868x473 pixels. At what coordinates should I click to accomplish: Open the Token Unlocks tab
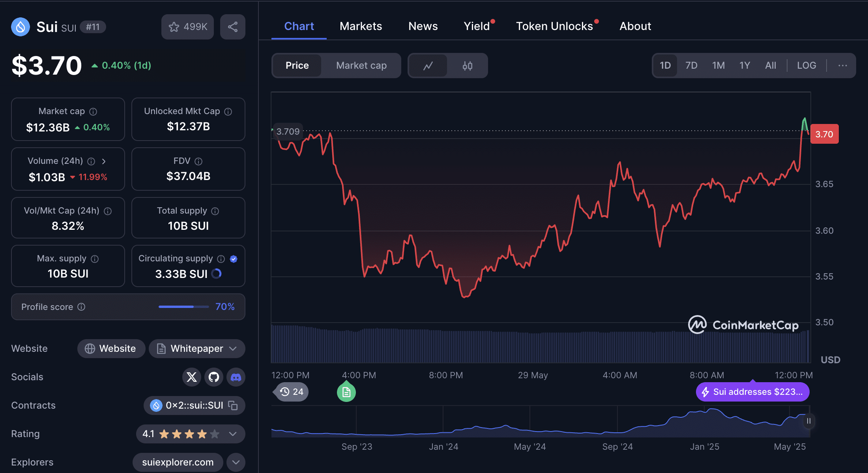(x=554, y=26)
